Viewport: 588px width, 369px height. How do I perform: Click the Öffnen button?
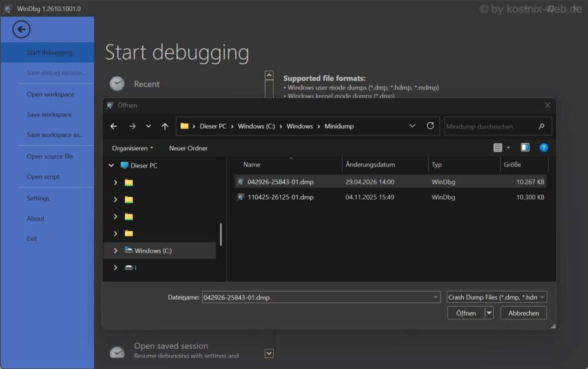tap(466, 313)
